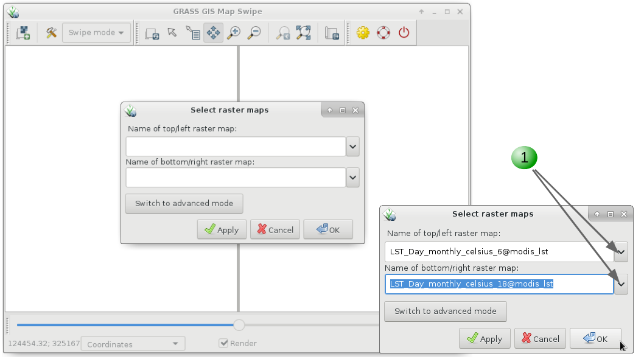Viewport: 644px width, 362px height.
Task: Click the LST_Day_monthly_celsius_6@modis_lst field
Action: (499, 252)
